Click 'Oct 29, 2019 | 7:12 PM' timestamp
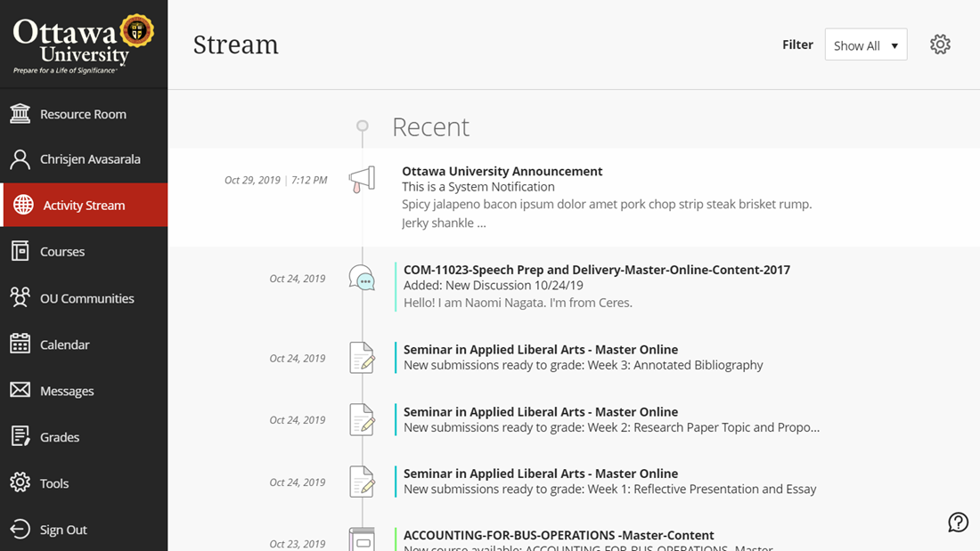 click(x=275, y=180)
